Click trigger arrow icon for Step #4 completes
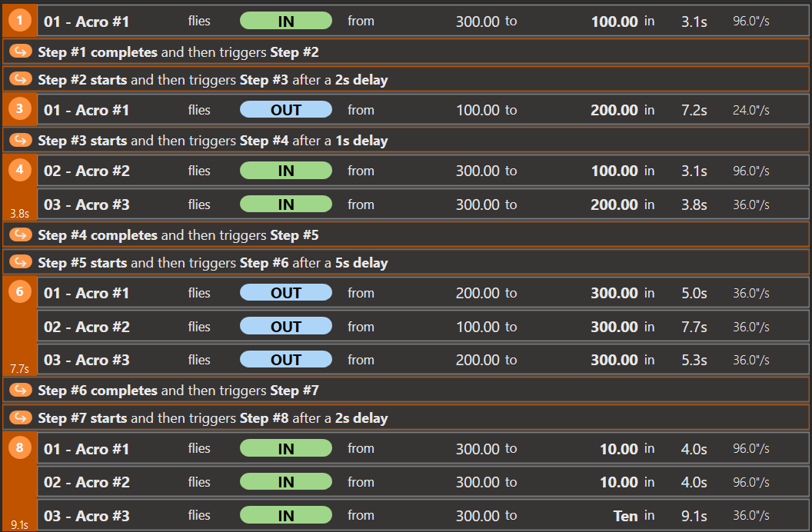This screenshot has height=532, width=812. coord(21,235)
